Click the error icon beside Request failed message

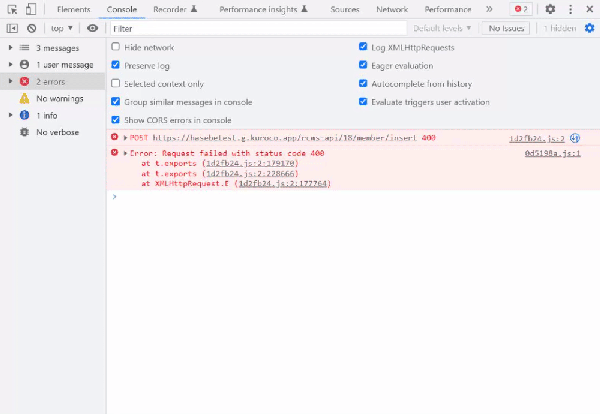pyautogui.click(x=114, y=152)
